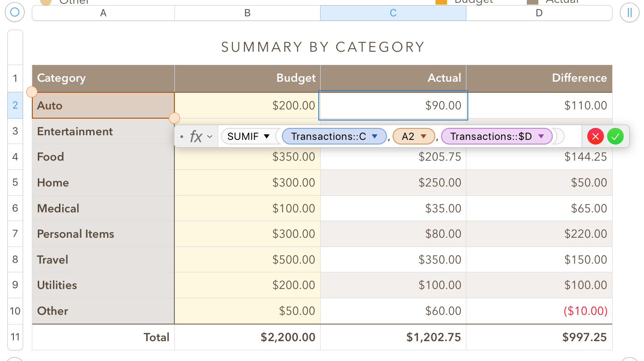Click the Difference header cell
Screen dimensions: 644x361
(539, 78)
